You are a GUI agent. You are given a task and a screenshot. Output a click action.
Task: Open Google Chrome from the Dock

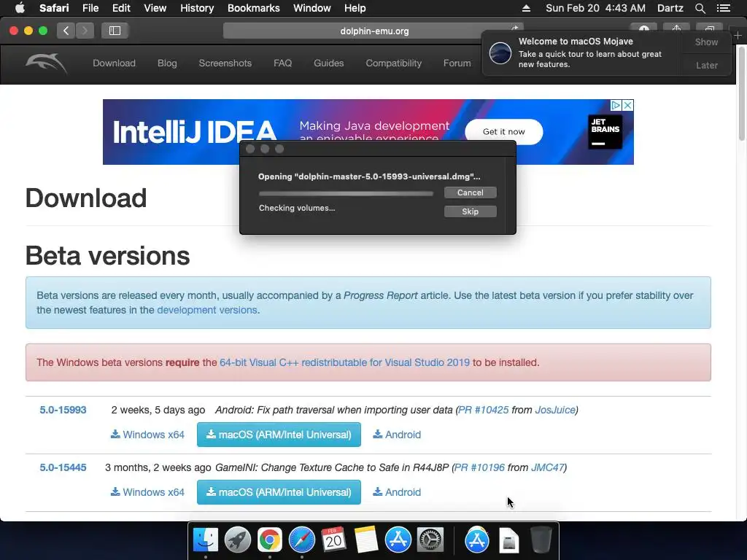coord(270,540)
